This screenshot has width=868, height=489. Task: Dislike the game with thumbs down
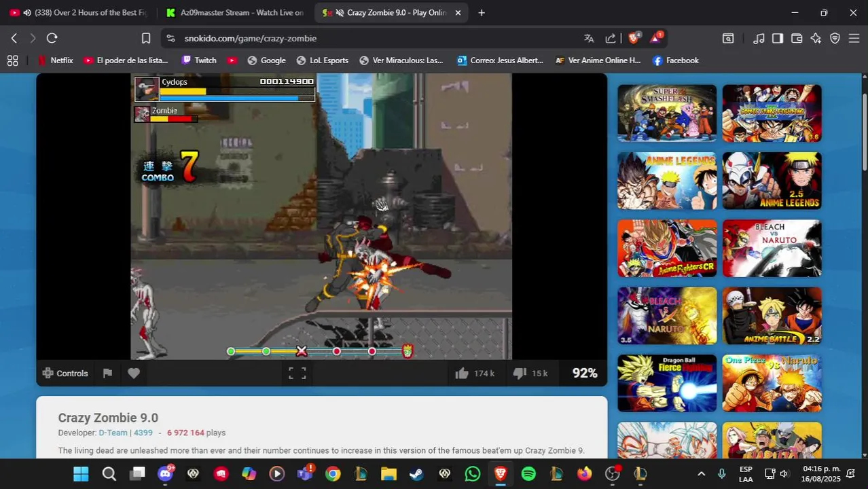coord(530,373)
